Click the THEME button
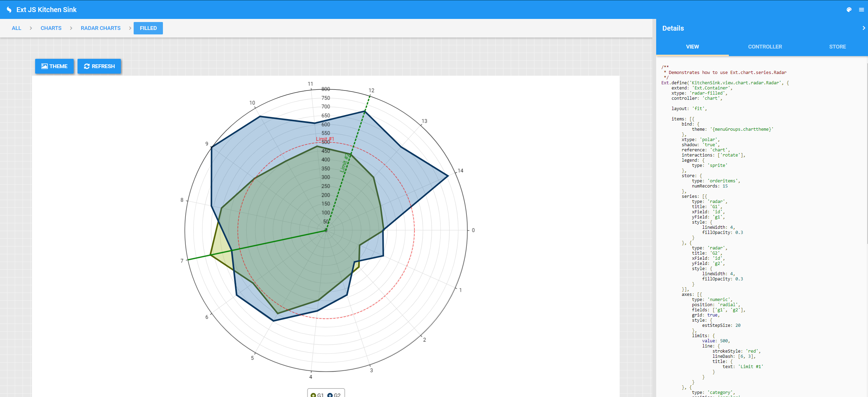Screen dimensions: 868x397 (54, 66)
